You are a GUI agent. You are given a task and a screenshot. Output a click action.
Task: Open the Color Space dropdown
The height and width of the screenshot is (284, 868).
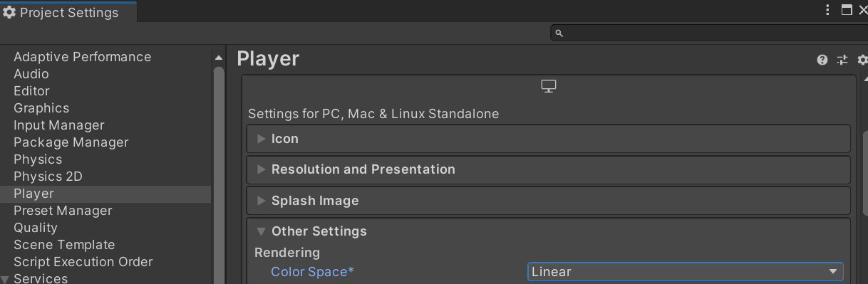(685, 271)
